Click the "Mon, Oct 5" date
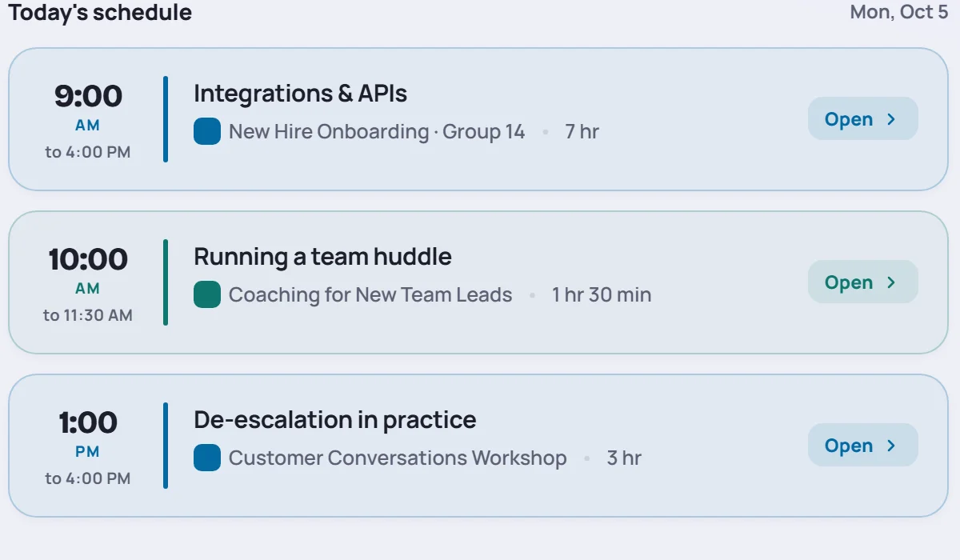The height and width of the screenshot is (560, 960). [898, 12]
